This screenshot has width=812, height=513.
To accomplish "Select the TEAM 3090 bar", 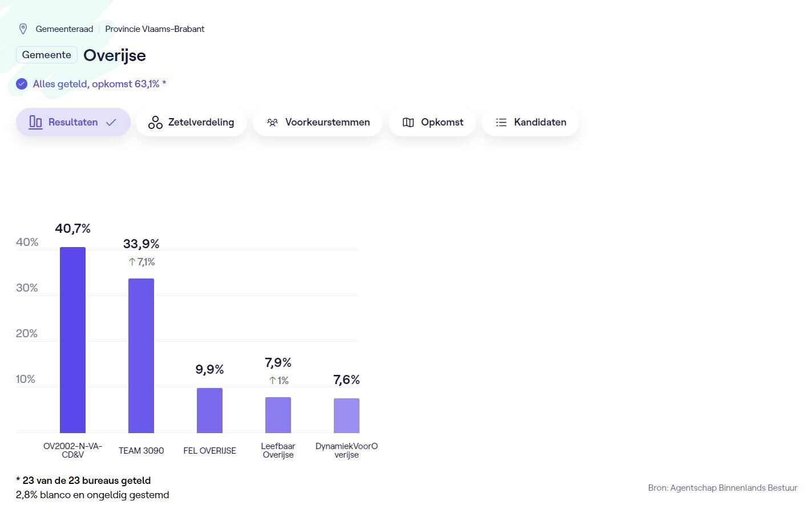I will [141, 356].
